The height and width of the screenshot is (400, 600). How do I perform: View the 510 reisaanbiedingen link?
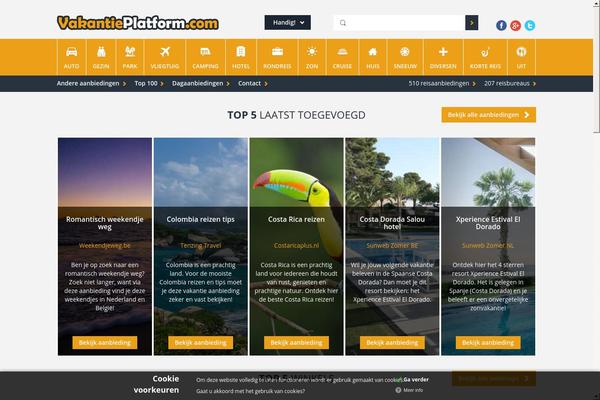(442, 83)
